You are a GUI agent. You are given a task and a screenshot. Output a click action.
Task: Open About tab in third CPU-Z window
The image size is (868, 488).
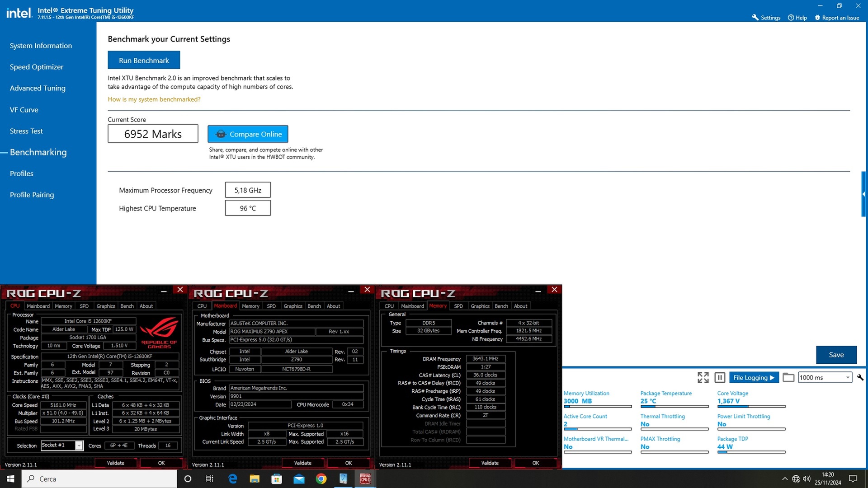point(520,306)
